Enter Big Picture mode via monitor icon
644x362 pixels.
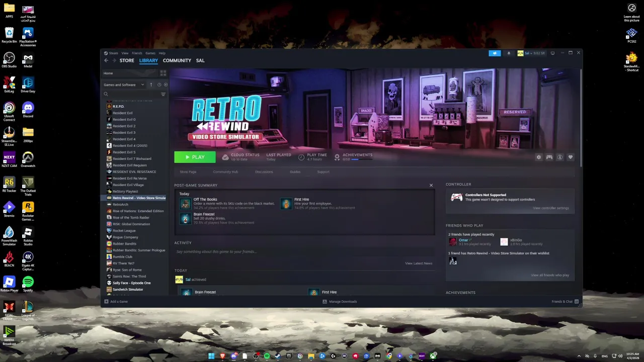(x=552, y=53)
